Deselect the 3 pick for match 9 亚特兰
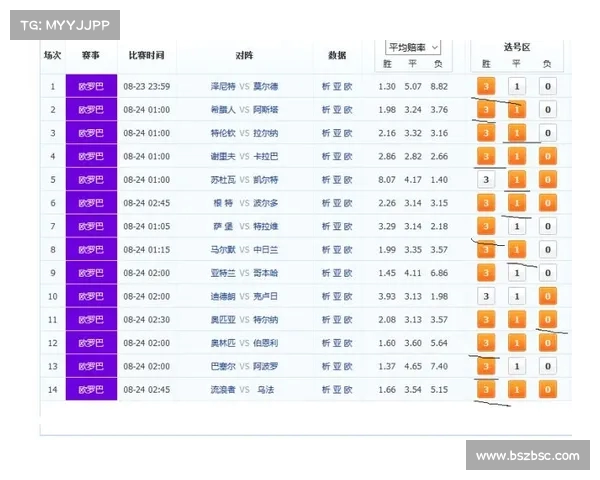 click(x=486, y=273)
